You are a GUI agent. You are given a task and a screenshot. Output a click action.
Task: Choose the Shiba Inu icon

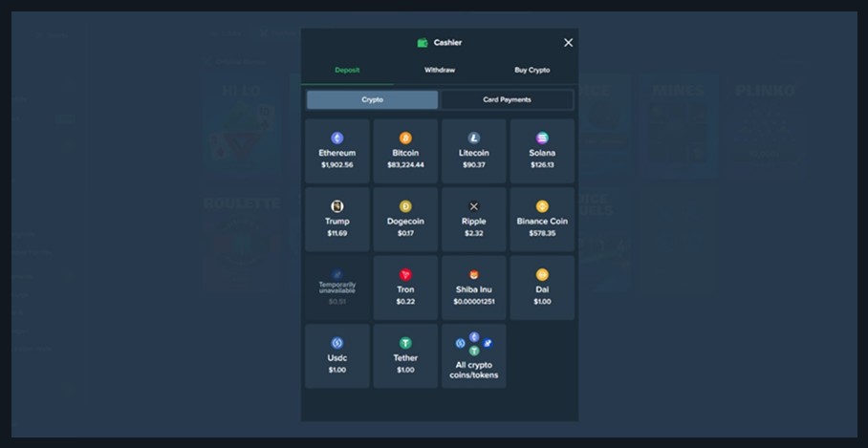pos(474,275)
